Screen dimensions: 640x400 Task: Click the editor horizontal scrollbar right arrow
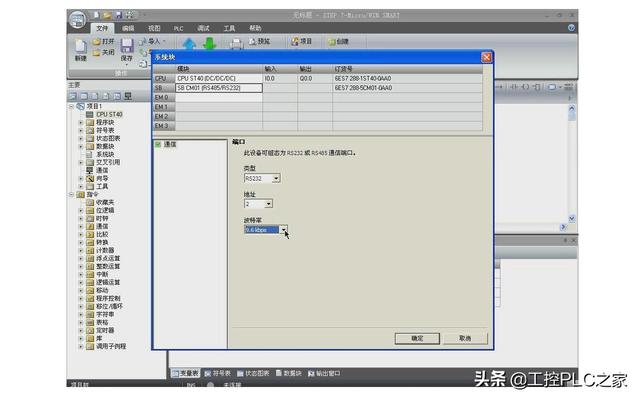pyautogui.click(x=563, y=227)
